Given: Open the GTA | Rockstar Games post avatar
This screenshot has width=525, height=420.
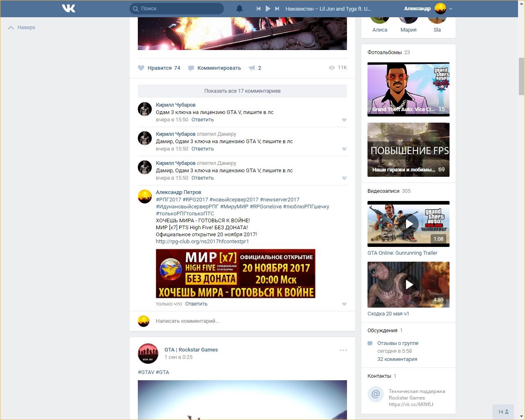Looking at the screenshot, I should pos(148,354).
